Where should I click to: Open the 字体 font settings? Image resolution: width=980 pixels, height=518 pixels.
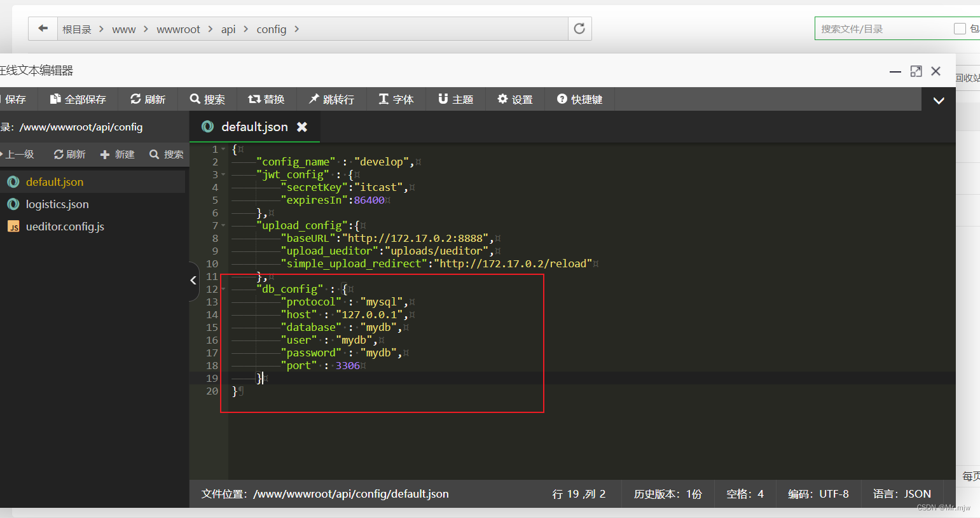[396, 99]
